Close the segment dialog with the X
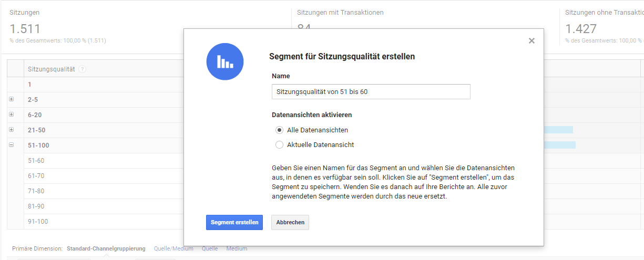 tap(531, 40)
